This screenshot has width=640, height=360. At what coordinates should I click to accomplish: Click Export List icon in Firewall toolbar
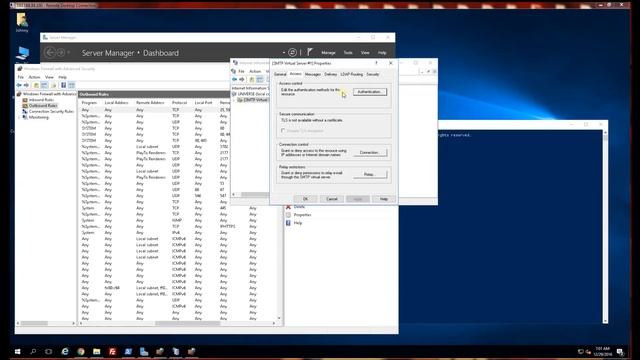point(53,85)
